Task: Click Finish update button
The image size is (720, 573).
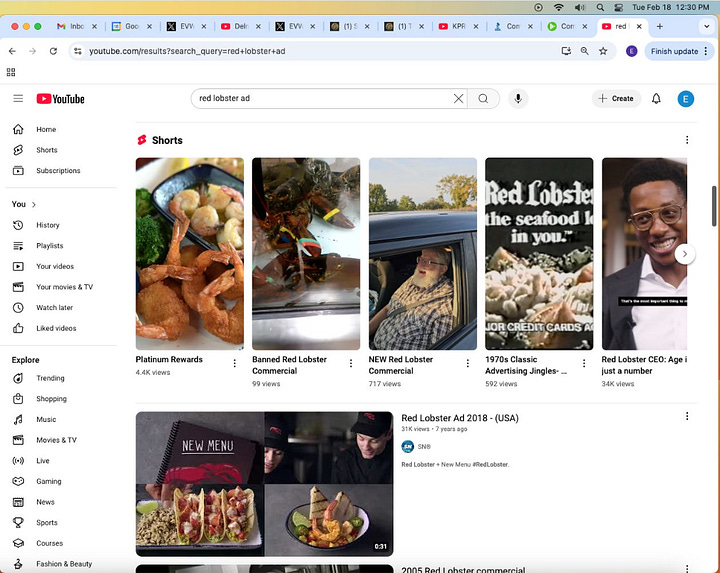Action: click(674, 51)
